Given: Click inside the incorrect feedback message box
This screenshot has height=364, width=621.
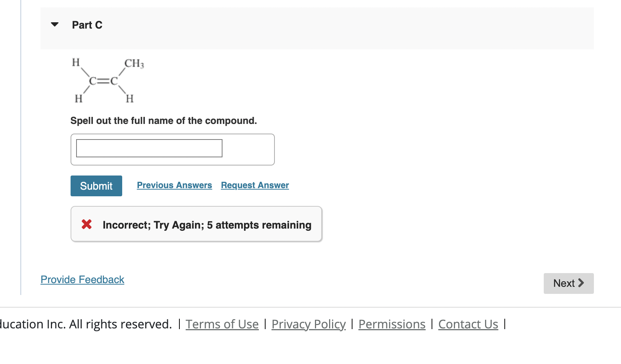Looking at the screenshot, I should (196, 224).
